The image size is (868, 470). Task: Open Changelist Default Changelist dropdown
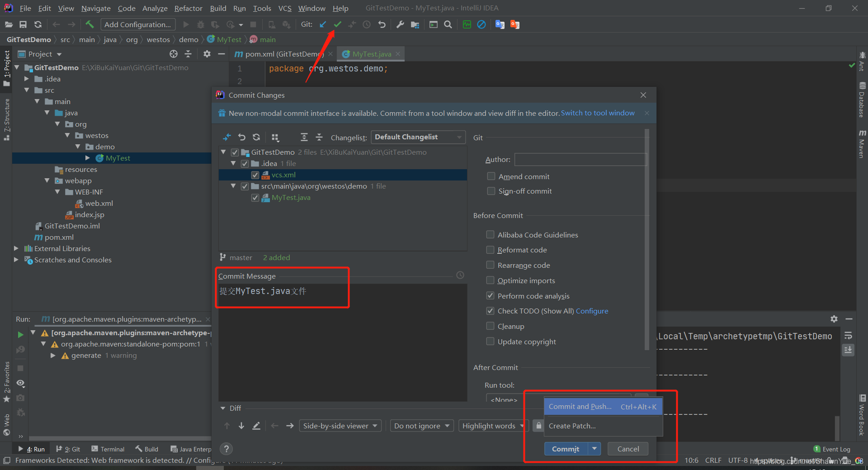point(418,137)
